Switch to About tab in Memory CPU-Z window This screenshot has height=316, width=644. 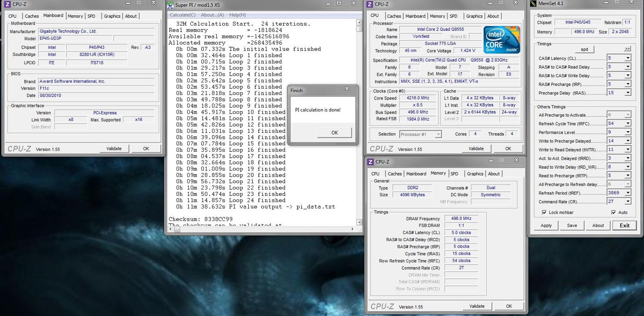pos(494,174)
